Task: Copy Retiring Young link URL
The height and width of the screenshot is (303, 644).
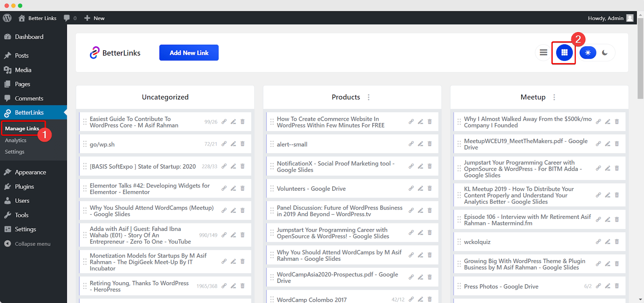Action: pyautogui.click(x=224, y=286)
